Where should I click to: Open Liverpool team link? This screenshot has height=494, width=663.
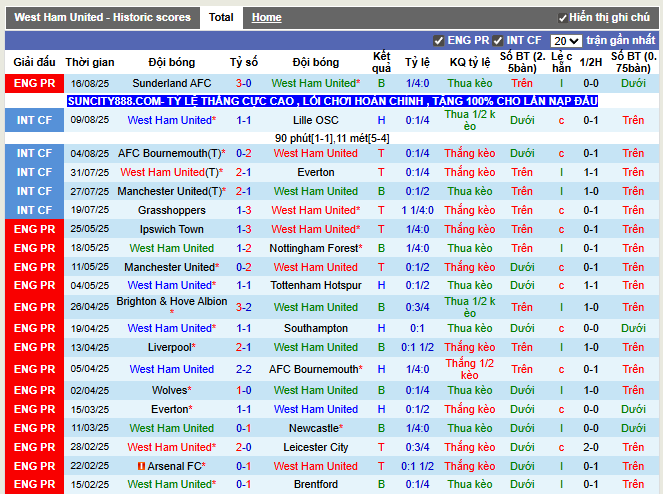point(172,347)
